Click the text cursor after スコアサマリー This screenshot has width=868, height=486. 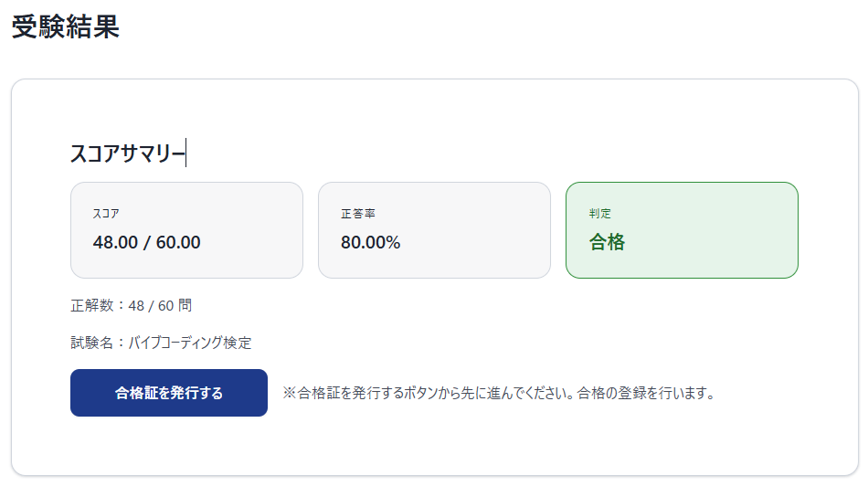click(x=186, y=153)
